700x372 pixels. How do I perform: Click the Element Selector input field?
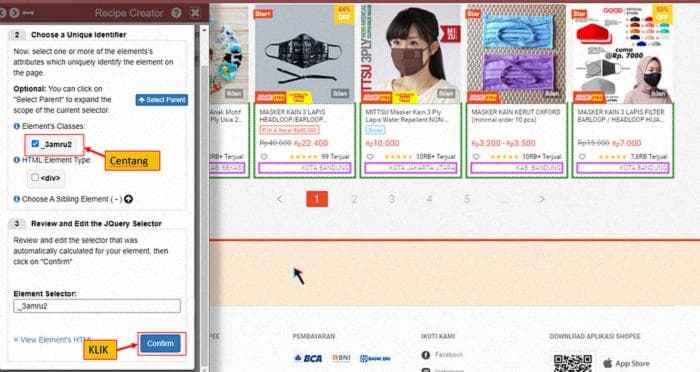click(x=97, y=306)
